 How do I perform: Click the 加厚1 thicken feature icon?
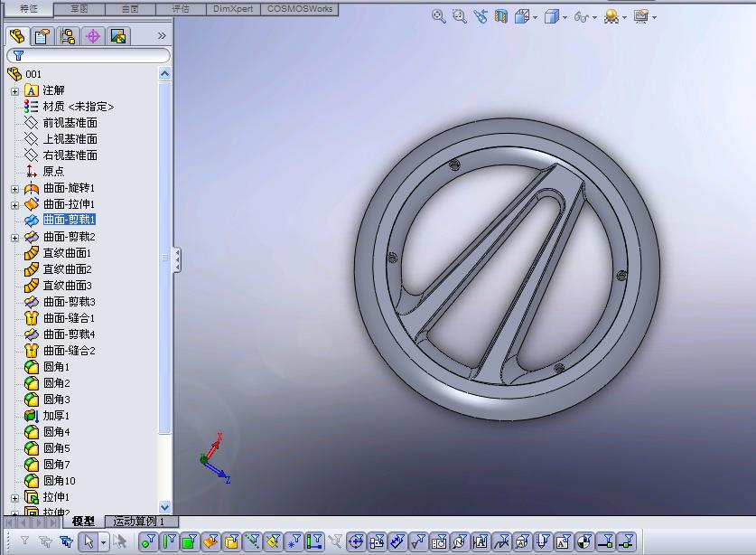(32, 416)
